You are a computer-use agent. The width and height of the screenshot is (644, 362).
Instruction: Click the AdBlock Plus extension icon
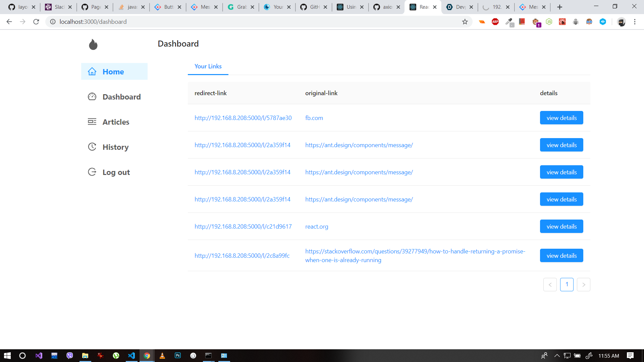[x=495, y=22]
